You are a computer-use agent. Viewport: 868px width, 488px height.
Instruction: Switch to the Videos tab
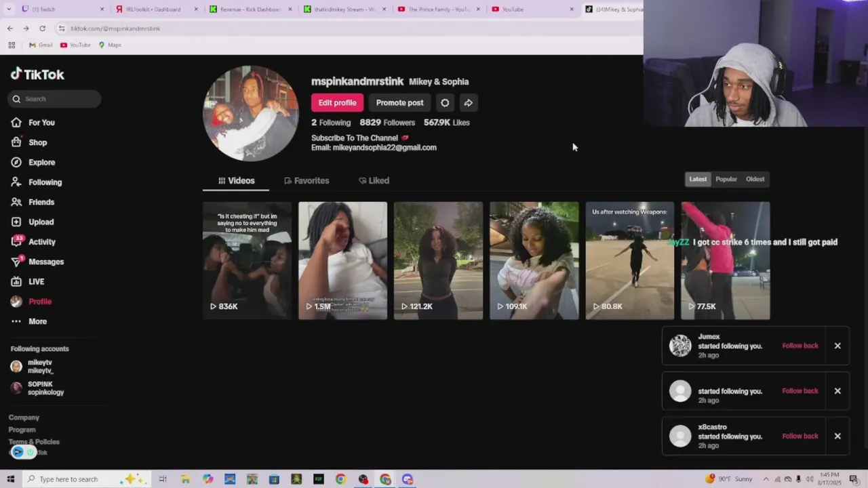click(x=236, y=181)
